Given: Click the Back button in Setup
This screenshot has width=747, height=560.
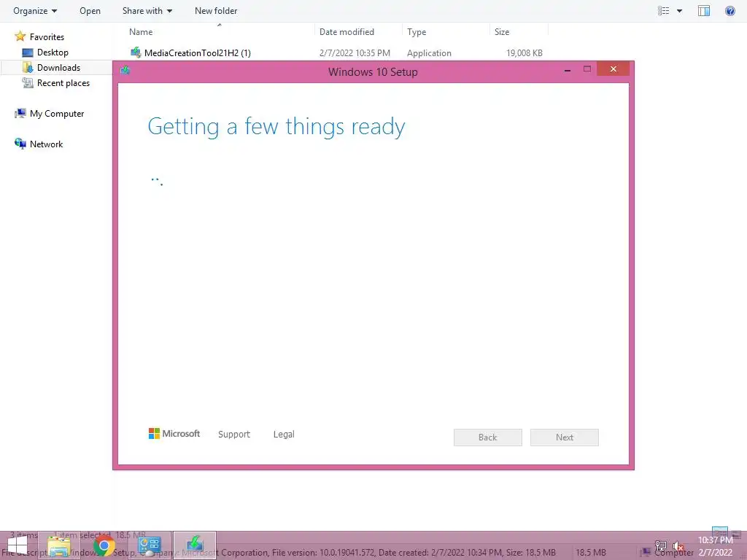Looking at the screenshot, I should 487,437.
